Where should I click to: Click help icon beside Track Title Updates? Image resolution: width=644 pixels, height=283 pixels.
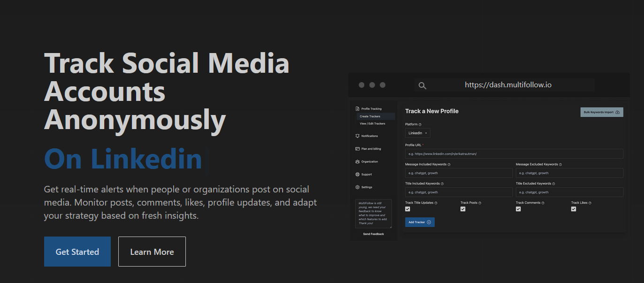(436, 203)
